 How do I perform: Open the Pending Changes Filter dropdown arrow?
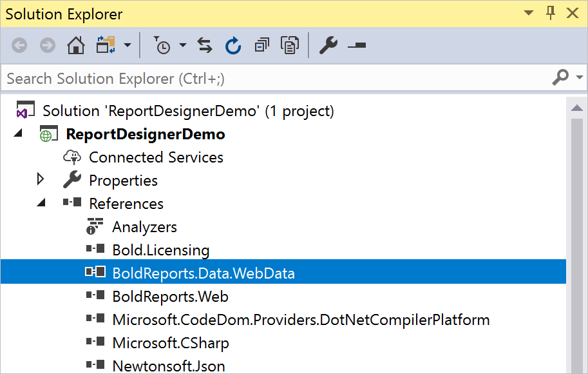(183, 45)
